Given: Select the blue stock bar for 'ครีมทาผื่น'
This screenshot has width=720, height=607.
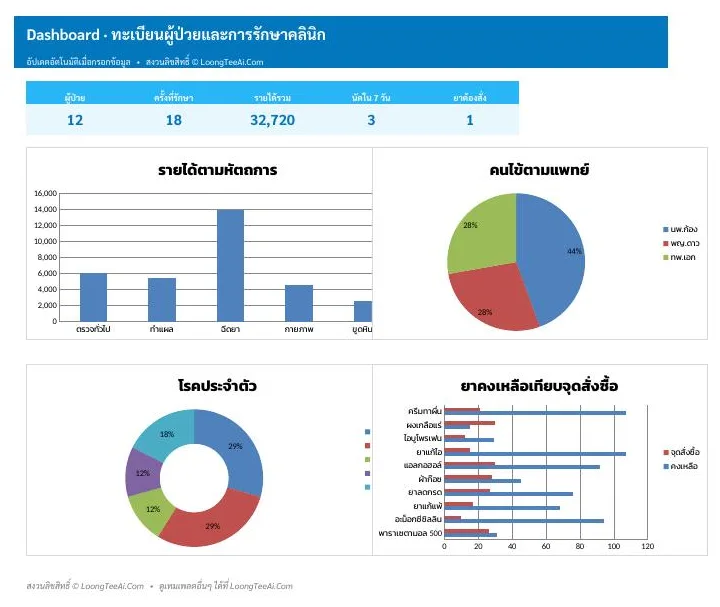Looking at the screenshot, I should 535,413.
